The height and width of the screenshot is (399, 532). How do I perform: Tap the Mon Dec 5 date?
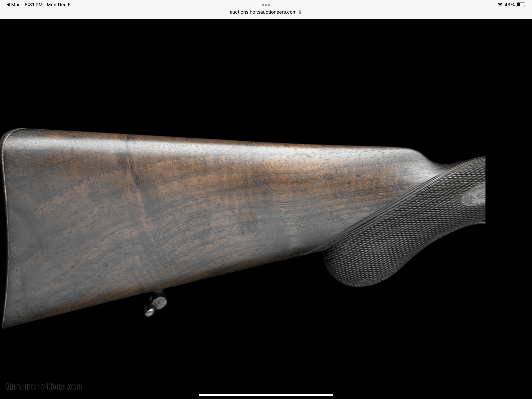[x=58, y=4]
